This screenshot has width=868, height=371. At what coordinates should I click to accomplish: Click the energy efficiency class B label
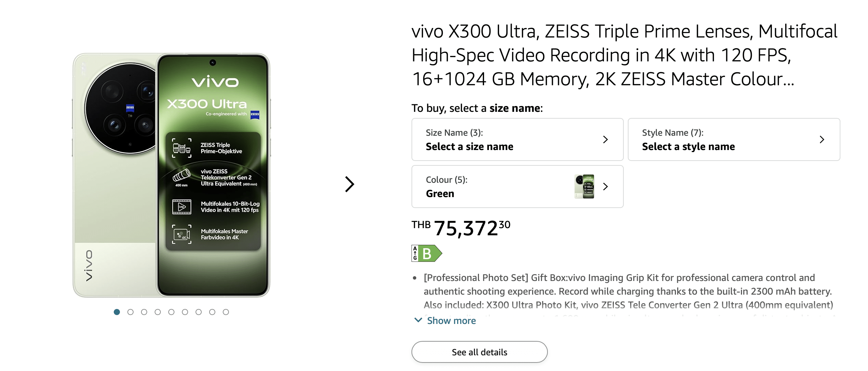427,253
